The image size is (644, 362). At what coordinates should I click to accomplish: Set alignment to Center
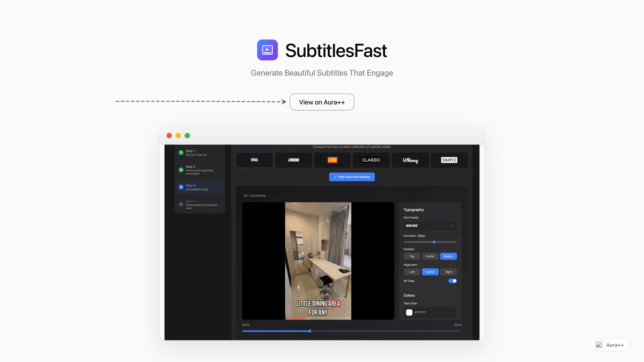430,272
